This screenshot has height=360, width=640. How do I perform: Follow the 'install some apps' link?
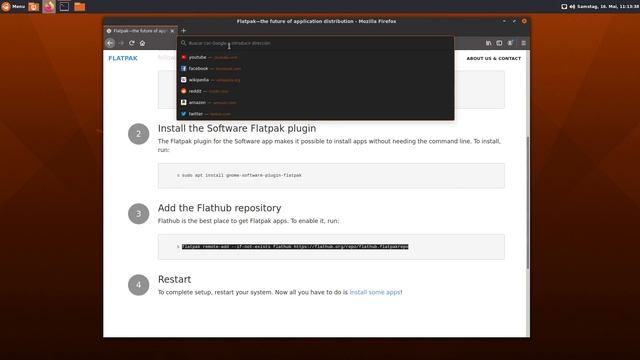pyautogui.click(x=375, y=292)
